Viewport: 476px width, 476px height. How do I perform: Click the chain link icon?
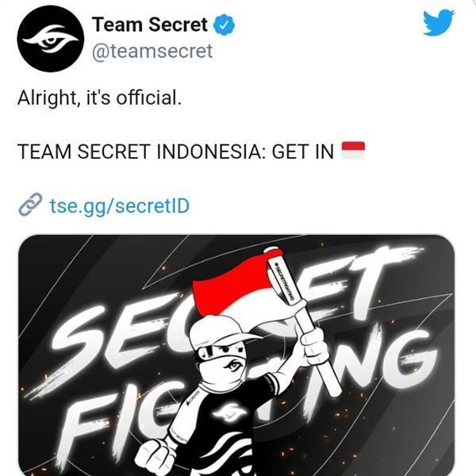point(30,205)
